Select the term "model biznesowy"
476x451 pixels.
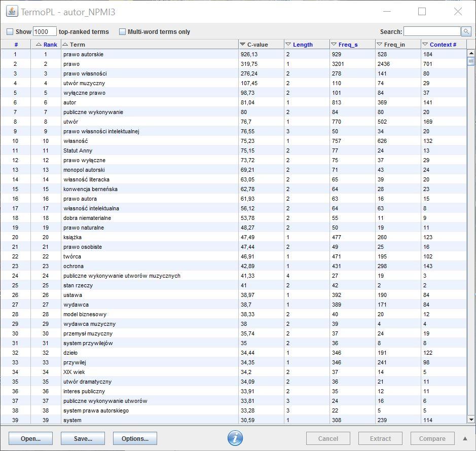tap(85, 314)
